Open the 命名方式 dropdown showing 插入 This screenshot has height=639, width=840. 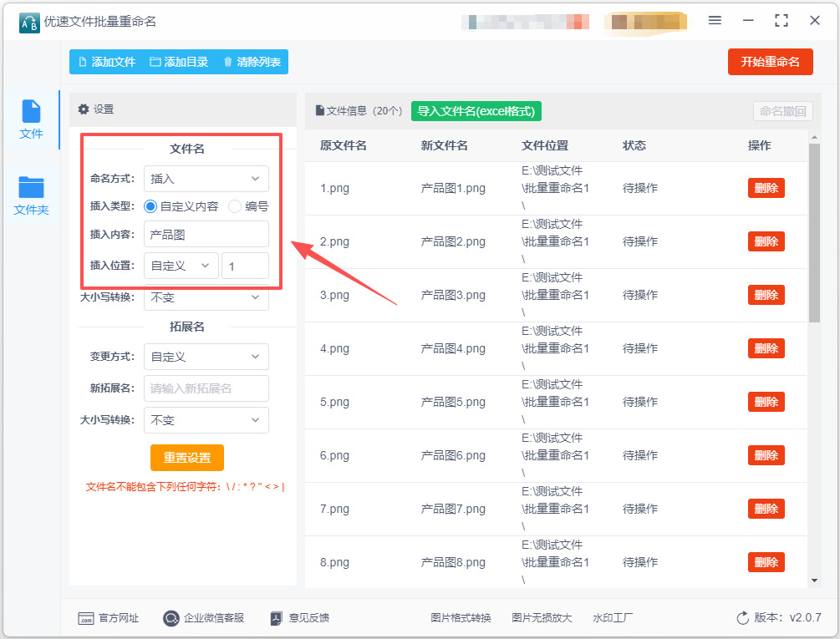(206, 179)
